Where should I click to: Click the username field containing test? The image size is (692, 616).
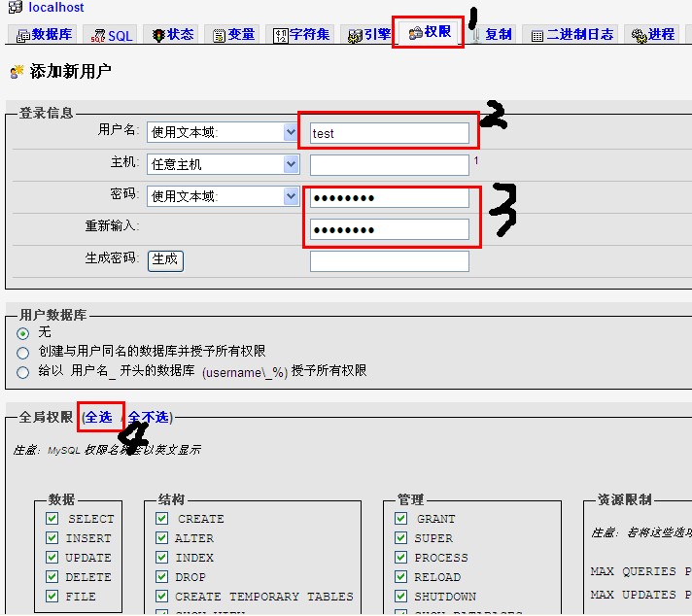(x=389, y=133)
